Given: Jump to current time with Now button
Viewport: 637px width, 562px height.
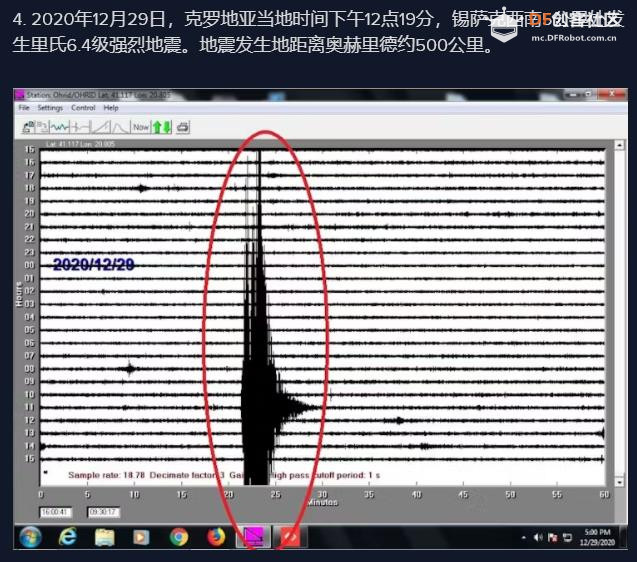Looking at the screenshot, I should click(x=141, y=127).
